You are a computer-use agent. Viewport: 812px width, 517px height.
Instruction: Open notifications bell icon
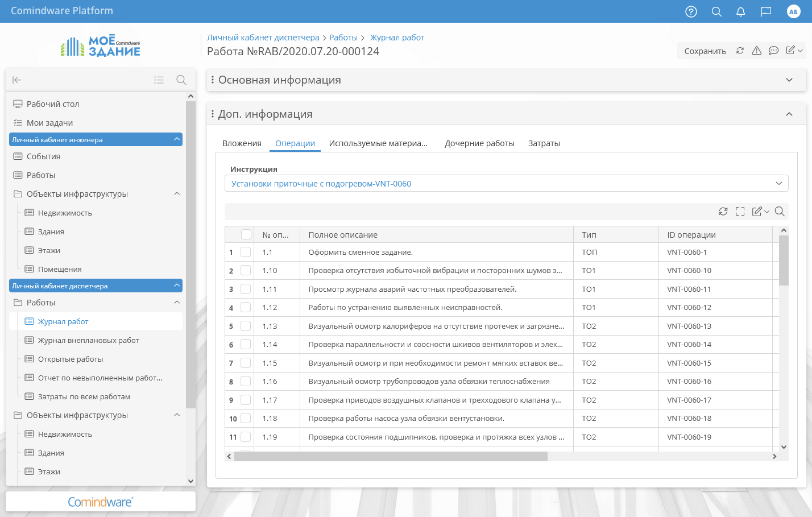pos(740,11)
